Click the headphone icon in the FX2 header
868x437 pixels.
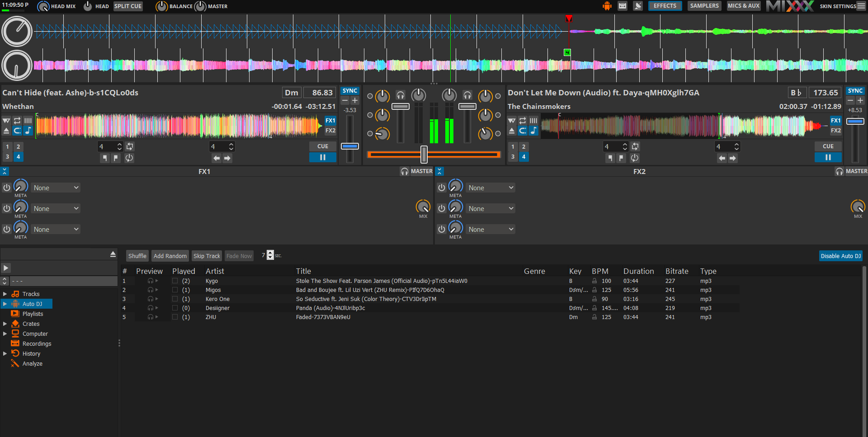840,171
